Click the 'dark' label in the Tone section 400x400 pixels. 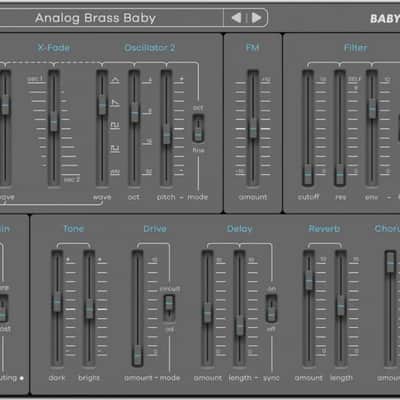pyautogui.click(x=57, y=378)
